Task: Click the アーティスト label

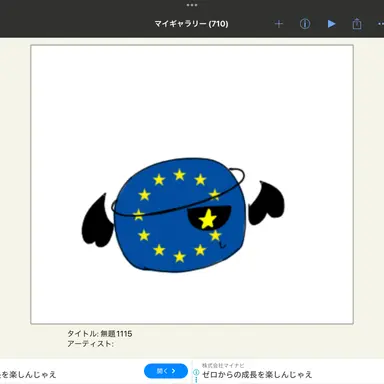Action: coord(90,344)
